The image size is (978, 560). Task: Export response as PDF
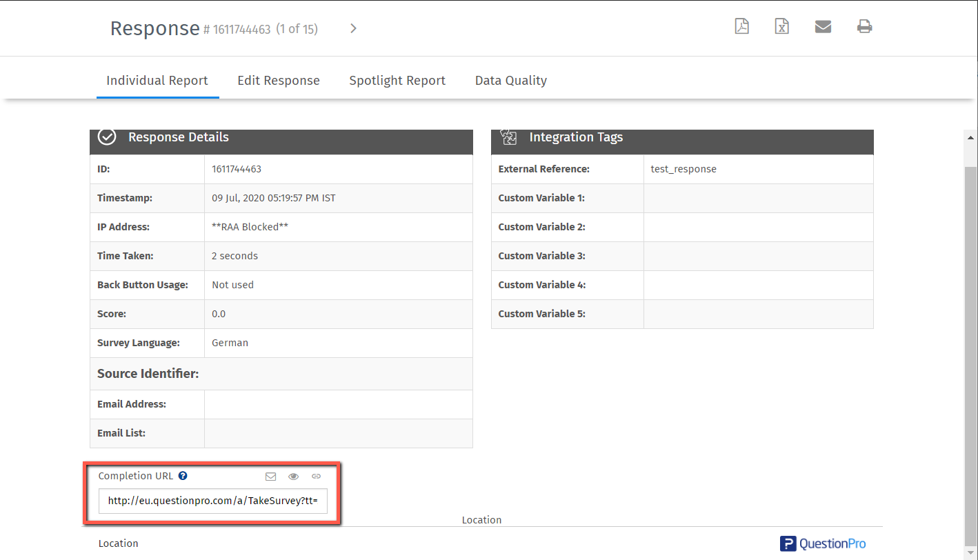pyautogui.click(x=741, y=27)
